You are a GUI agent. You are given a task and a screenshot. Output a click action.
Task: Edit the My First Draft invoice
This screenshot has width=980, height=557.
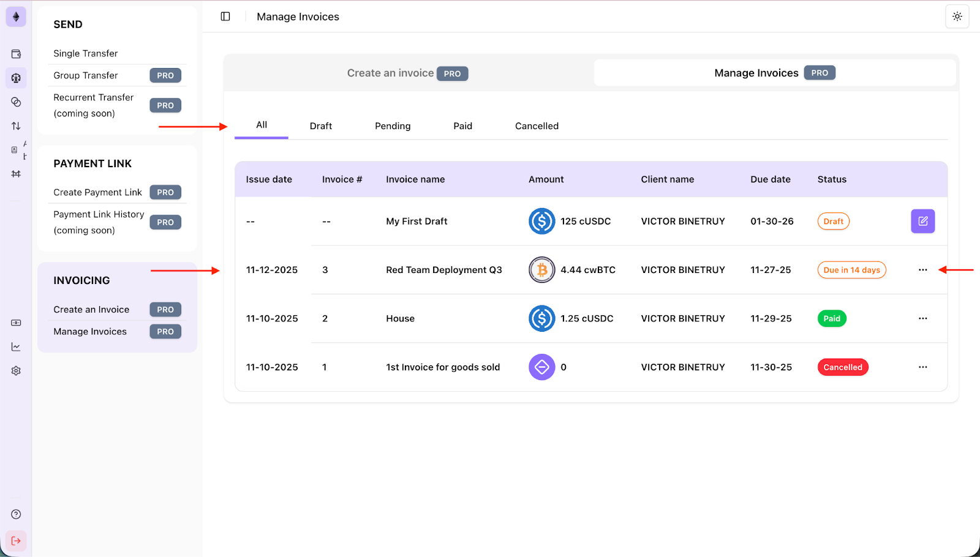coord(923,221)
